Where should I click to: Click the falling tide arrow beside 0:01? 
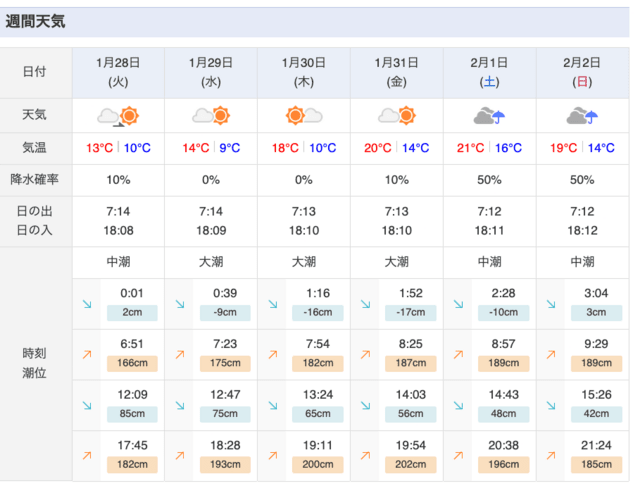[87, 304]
